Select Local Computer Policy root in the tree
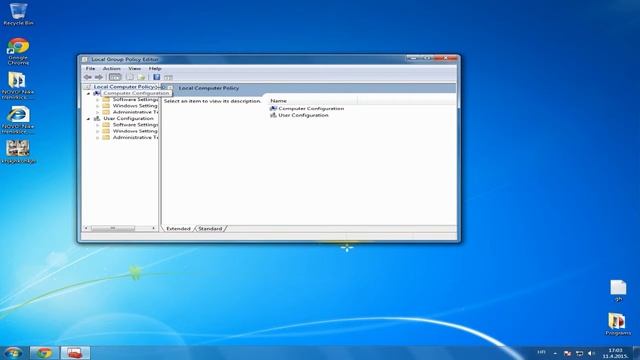The width and height of the screenshot is (640, 360). click(124, 87)
